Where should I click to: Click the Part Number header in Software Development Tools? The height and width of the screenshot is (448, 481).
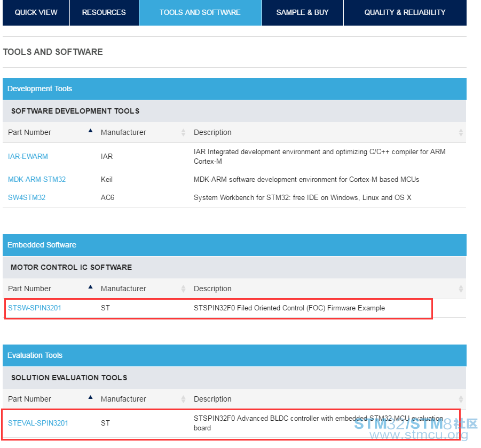tap(29, 132)
